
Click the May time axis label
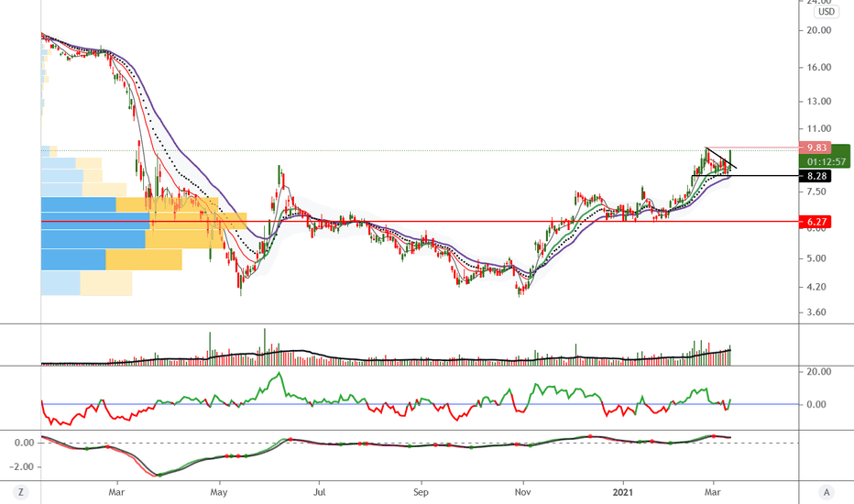coord(218,492)
